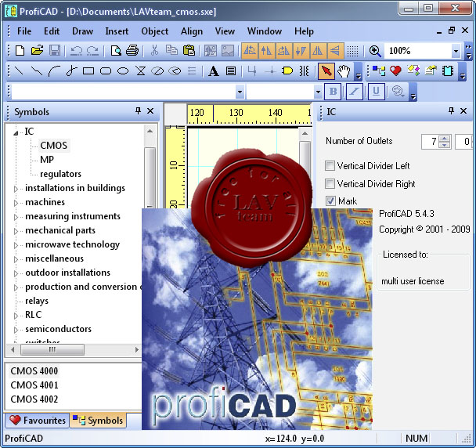Viewport: 476px width, 448px height.
Task: Copy selection with the copy icon
Action: tap(171, 50)
